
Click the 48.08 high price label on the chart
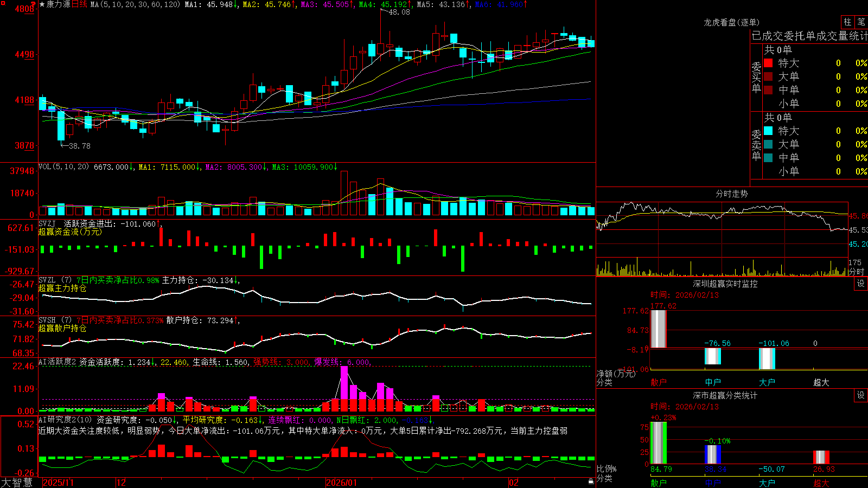coord(399,12)
